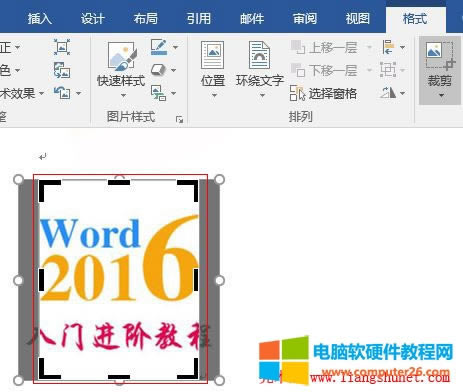This screenshot has width=463, height=392.
Task: Click 上移一层 bring forward
Action: click(x=324, y=48)
